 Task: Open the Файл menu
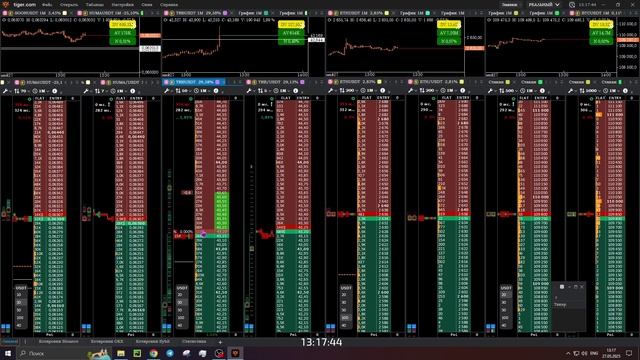[x=47, y=5]
